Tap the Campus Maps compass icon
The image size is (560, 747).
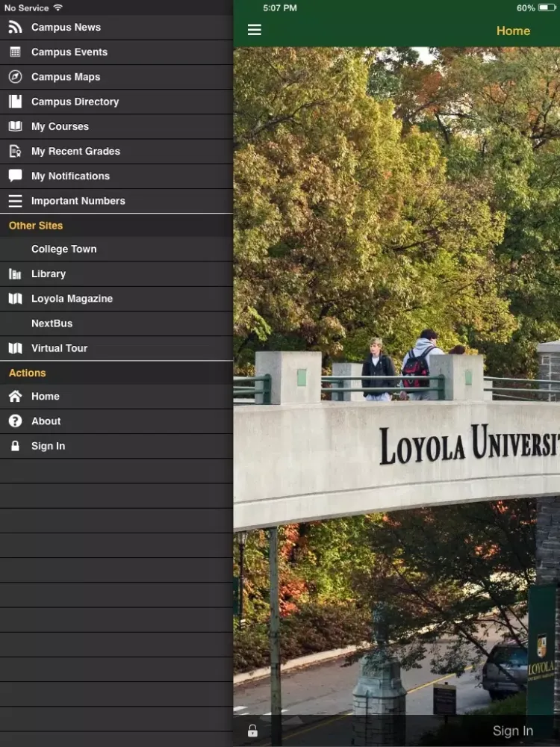click(x=15, y=77)
